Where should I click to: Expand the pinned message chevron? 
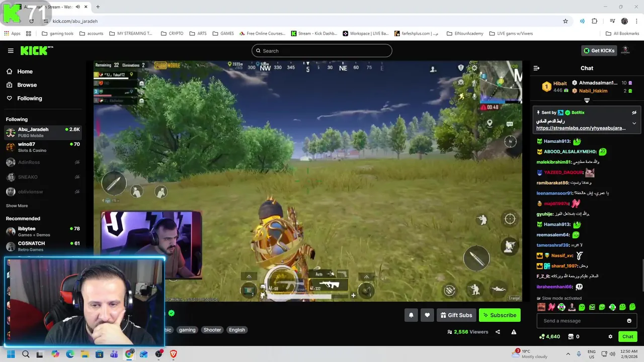(634, 123)
